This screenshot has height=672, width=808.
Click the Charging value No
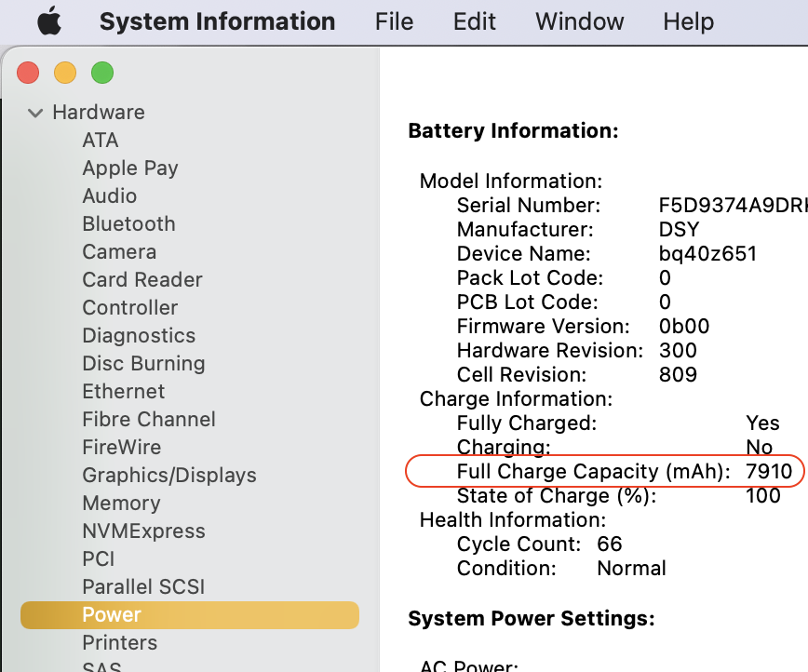[x=759, y=448]
